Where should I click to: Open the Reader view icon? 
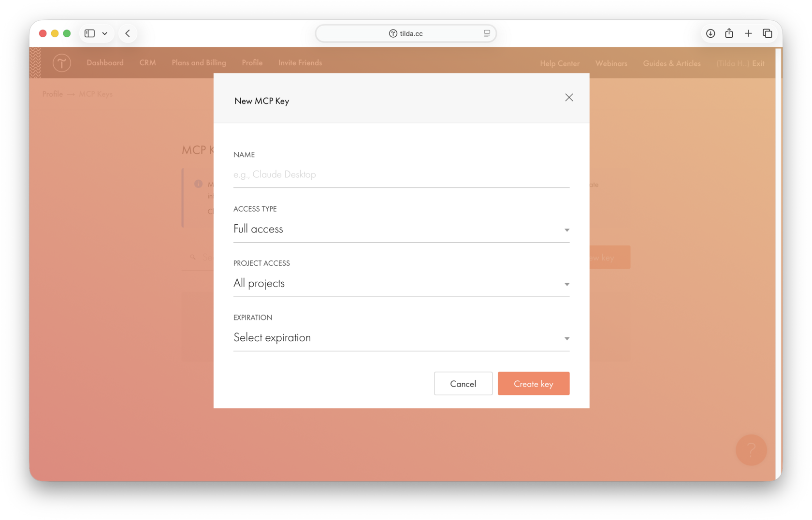[x=487, y=33]
